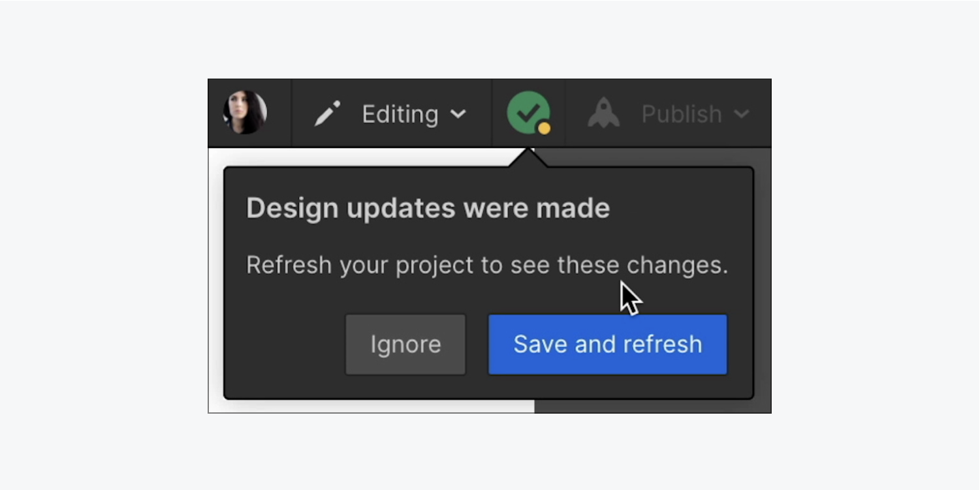Viewport: 980px width, 490px height.
Task: Click the pencil icon beside Editing
Action: pos(327,114)
